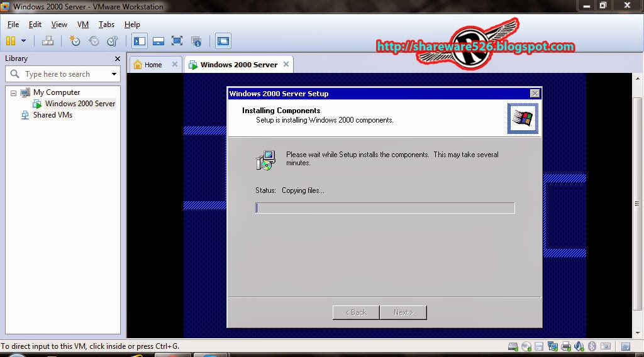Select Shared VMs in the Library

pyautogui.click(x=53, y=115)
